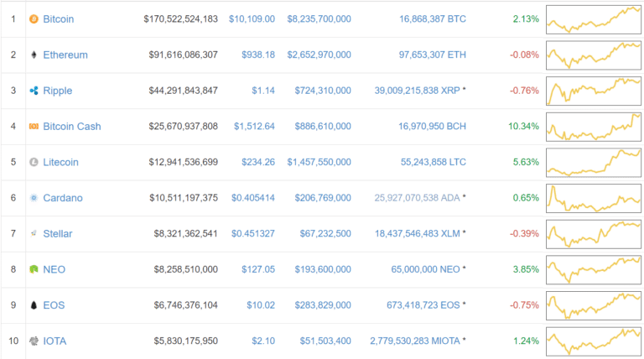644x359 pixels.
Task: Click Ripple price $1.14
Action: coord(263,91)
